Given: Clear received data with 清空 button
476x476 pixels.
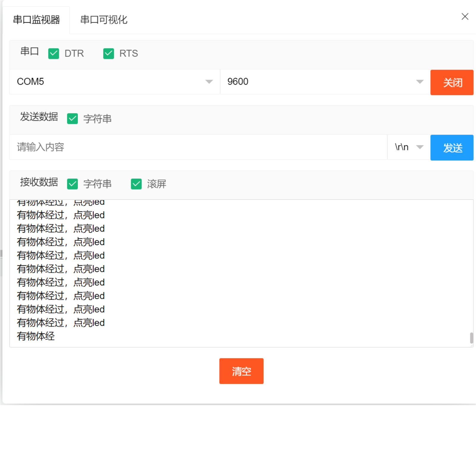Looking at the screenshot, I should click(x=241, y=371).
